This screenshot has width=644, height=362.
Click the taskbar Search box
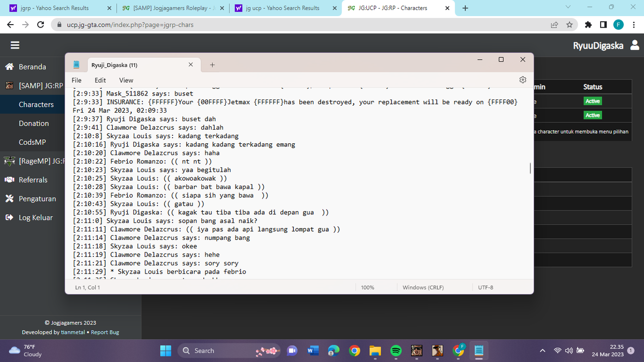tap(229, 350)
